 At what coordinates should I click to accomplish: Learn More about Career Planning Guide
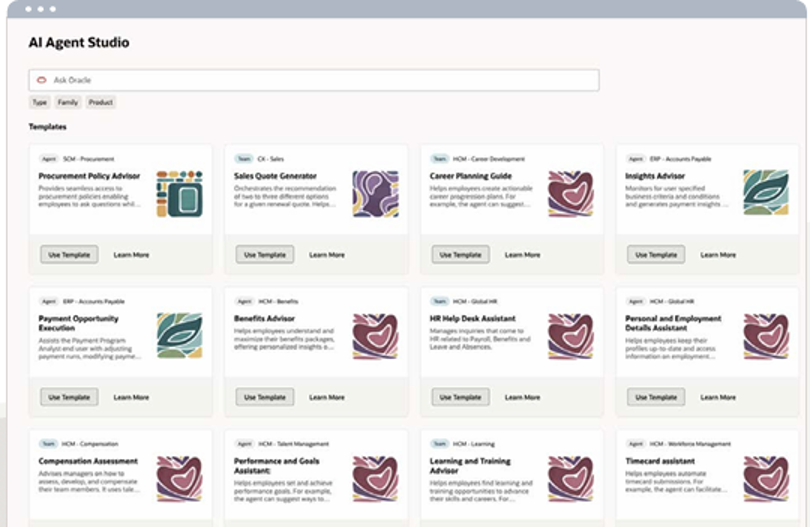[522, 255]
